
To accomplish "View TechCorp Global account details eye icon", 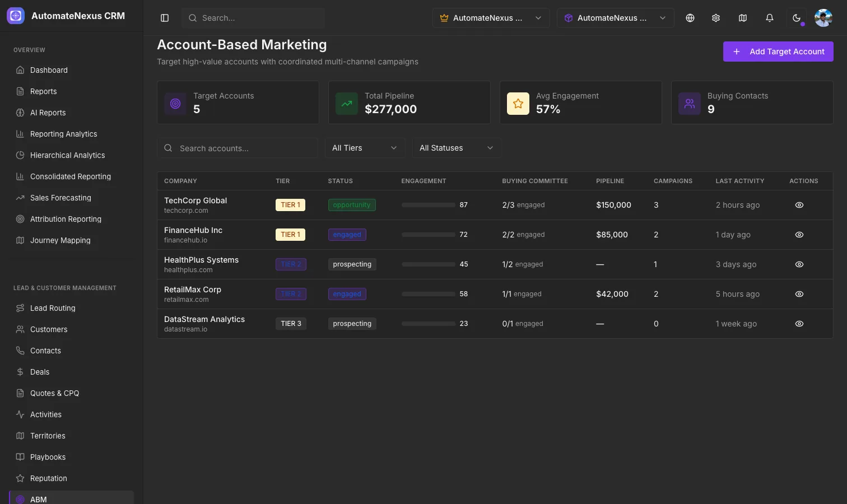I will tap(799, 205).
